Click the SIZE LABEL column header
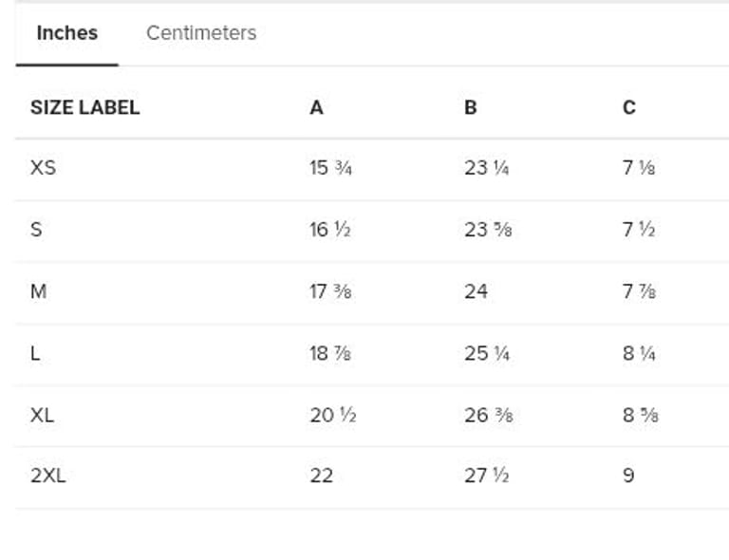 84,107
